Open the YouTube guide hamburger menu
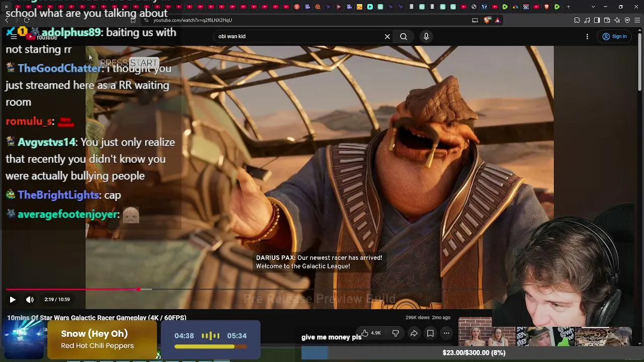This screenshot has width=644, height=362. 14,36
